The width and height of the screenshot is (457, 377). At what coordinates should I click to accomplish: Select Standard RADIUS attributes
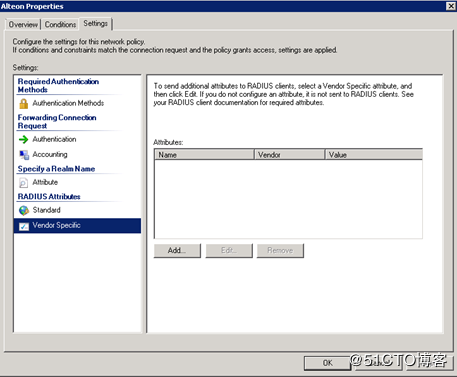click(x=47, y=210)
